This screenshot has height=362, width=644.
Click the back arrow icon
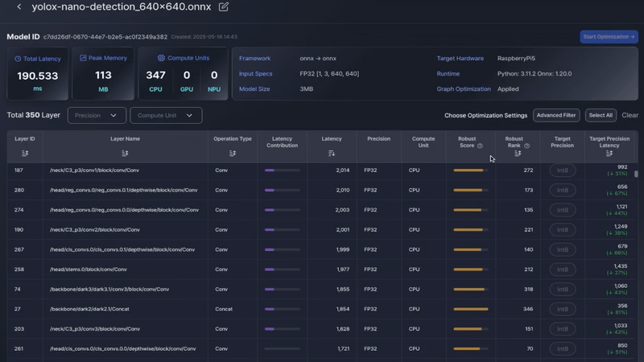tap(19, 7)
